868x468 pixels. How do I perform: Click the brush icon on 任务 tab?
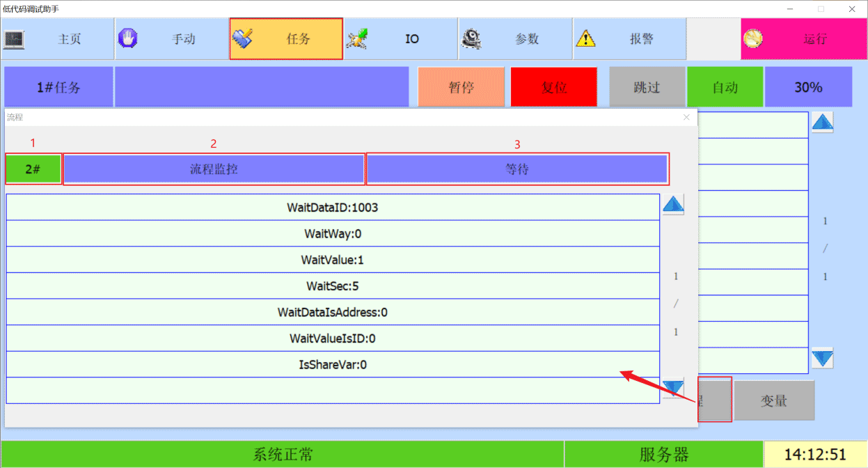click(242, 38)
